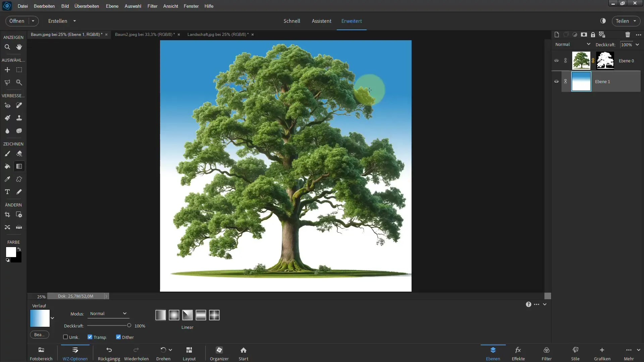This screenshot has height=362, width=644.
Task: Switch to Baum2.jpeg tab
Action: 144,34
